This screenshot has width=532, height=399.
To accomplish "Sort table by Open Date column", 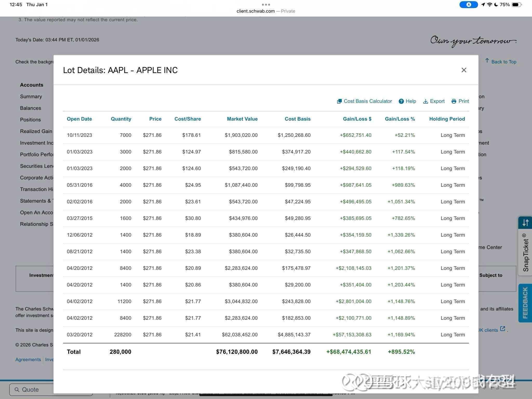I will pyautogui.click(x=79, y=119).
